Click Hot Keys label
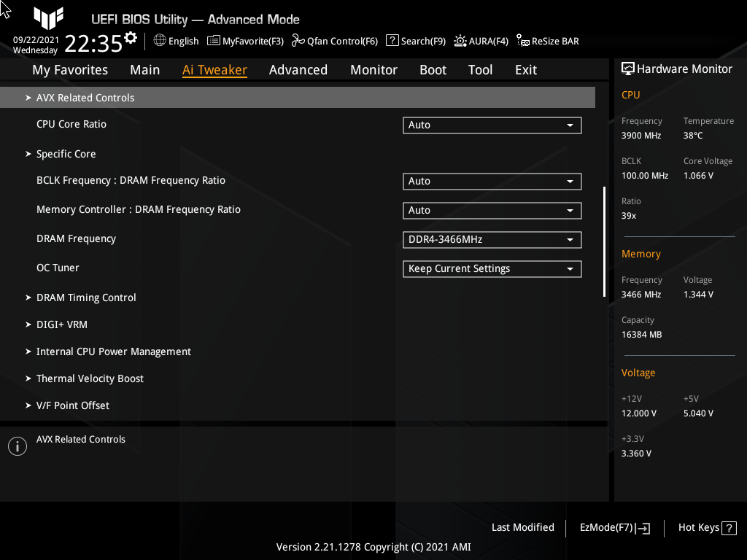 (x=698, y=527)
